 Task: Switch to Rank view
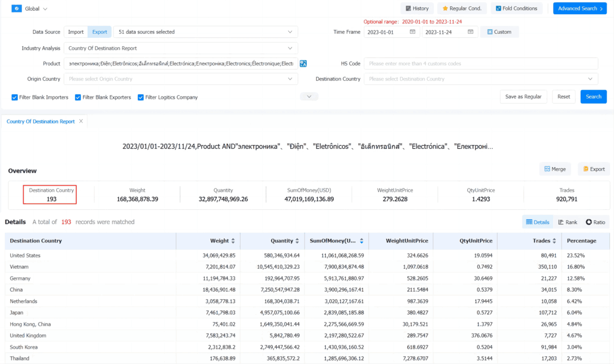tap(568, 222)
